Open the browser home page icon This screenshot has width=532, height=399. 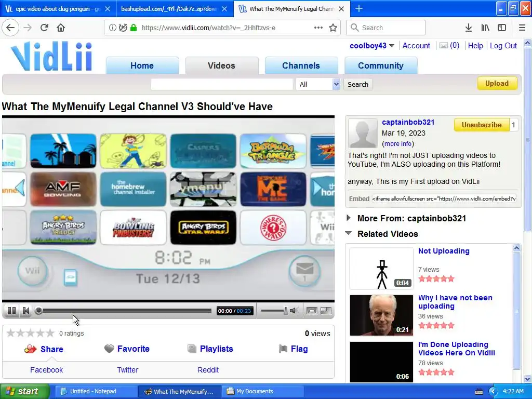click(x=61, y=28)
